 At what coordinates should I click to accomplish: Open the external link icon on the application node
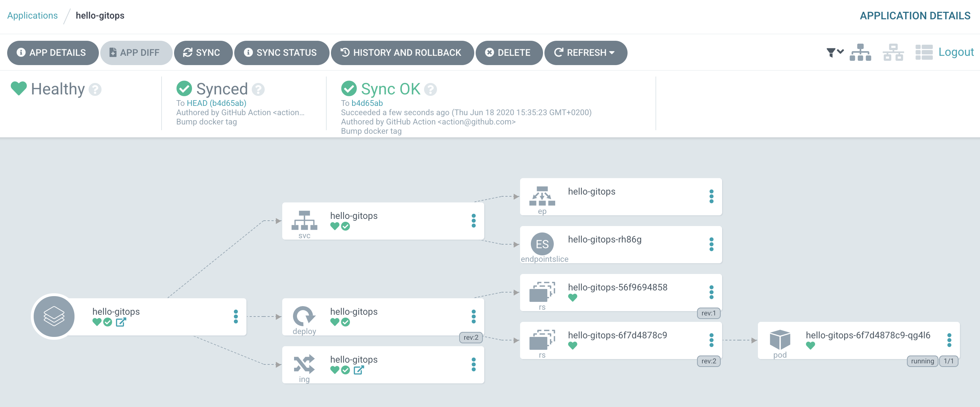tap(121, 322)
